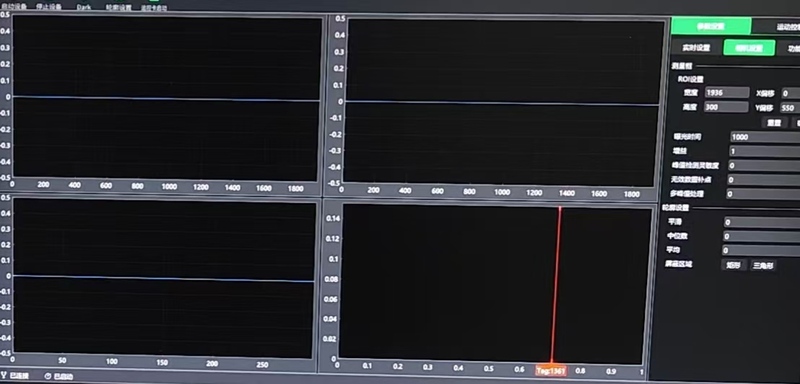Click the red Tag:1361 marker label
This screenshot has width=800, height=384.
[x=551, y=371]
